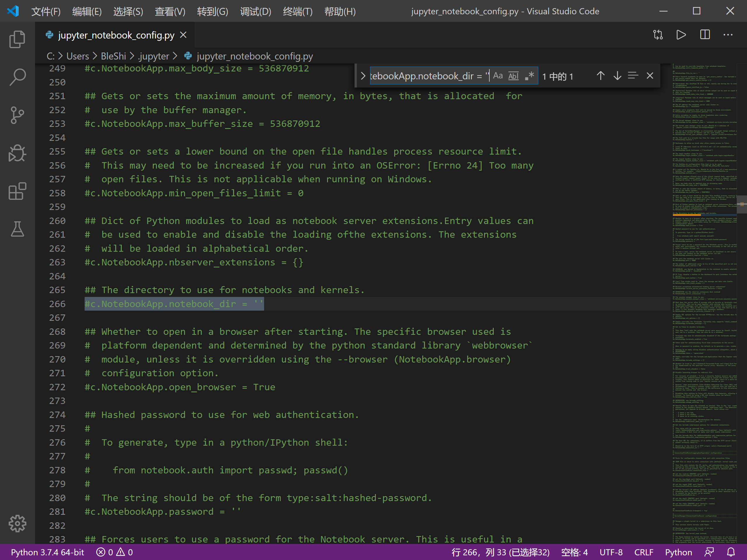The width and height of the screenshot is (747, 560).
Task: Click '#c.NotebookApp.min_open_files_limit = 0' line
Action: (x=194, y=193)
